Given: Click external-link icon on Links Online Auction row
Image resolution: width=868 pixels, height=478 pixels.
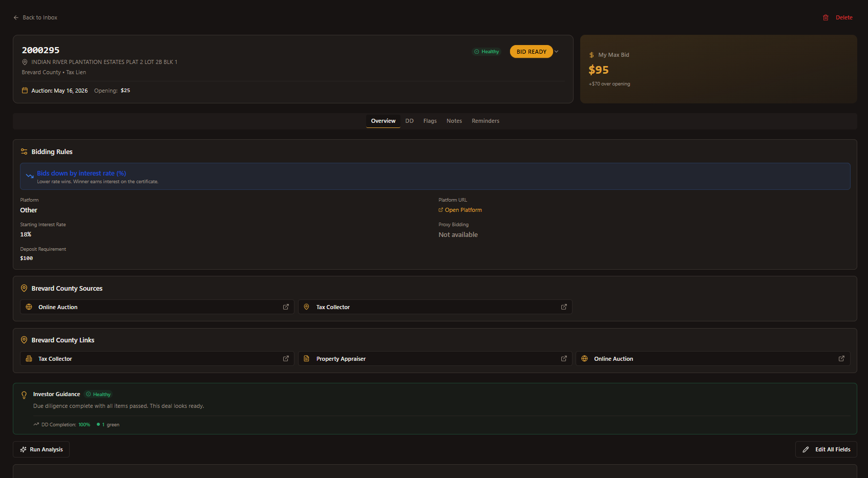Looking at the screenshot, I should click(x=841, y=359).
